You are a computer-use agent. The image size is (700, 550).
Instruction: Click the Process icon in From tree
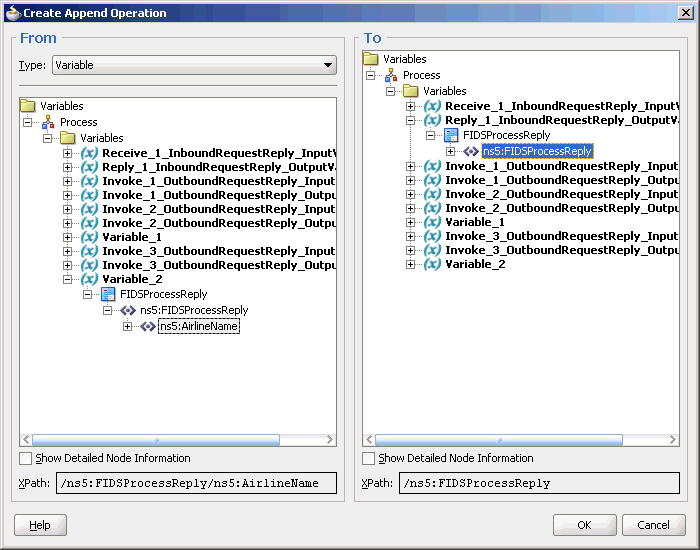pos(48,122)
